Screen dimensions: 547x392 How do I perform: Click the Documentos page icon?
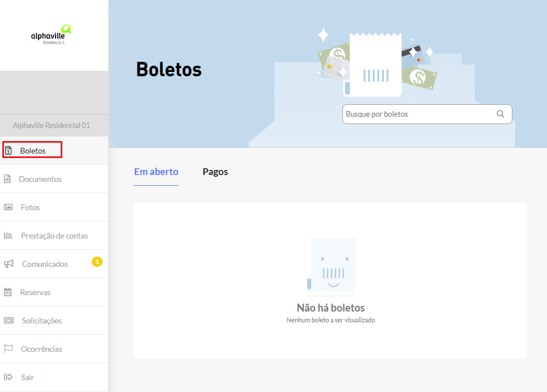coord(8,179)
